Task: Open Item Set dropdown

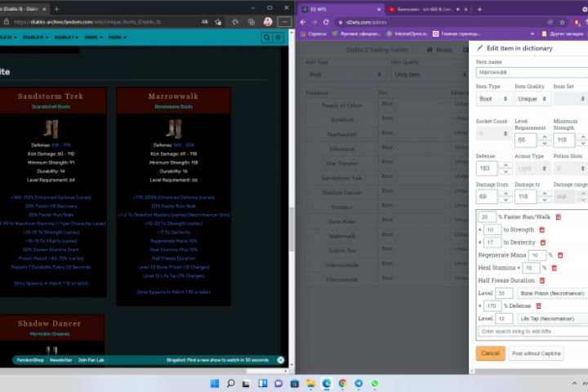Action: 570,99
